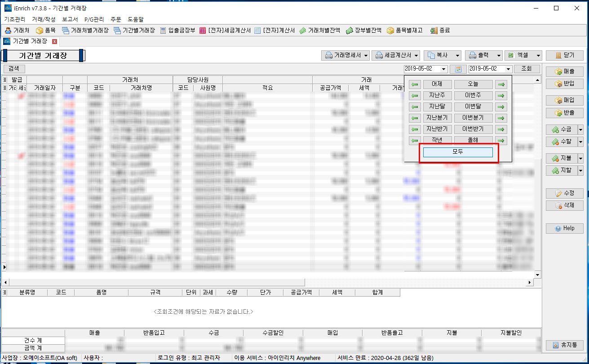Open the 보고서 menu

point(70,19)
